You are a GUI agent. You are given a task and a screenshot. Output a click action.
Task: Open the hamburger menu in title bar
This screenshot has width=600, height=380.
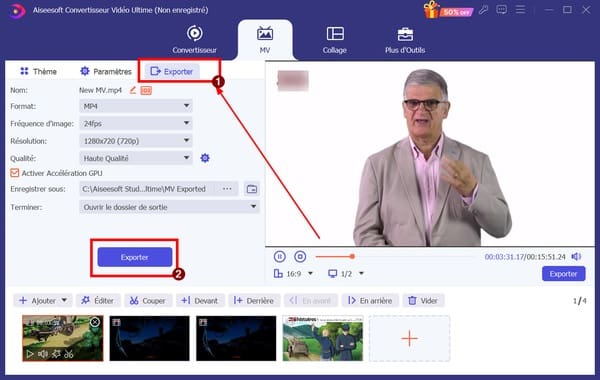[x=520, y=10]
